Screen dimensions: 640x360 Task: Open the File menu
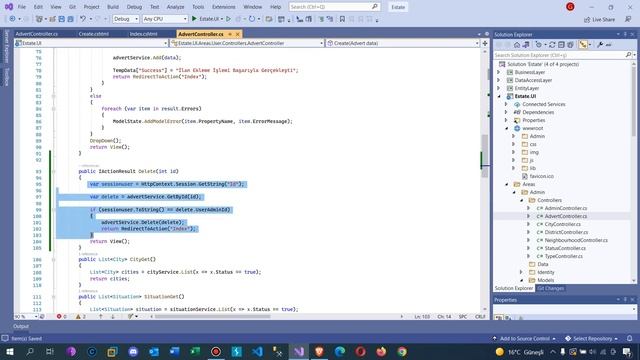pos(22,7)
